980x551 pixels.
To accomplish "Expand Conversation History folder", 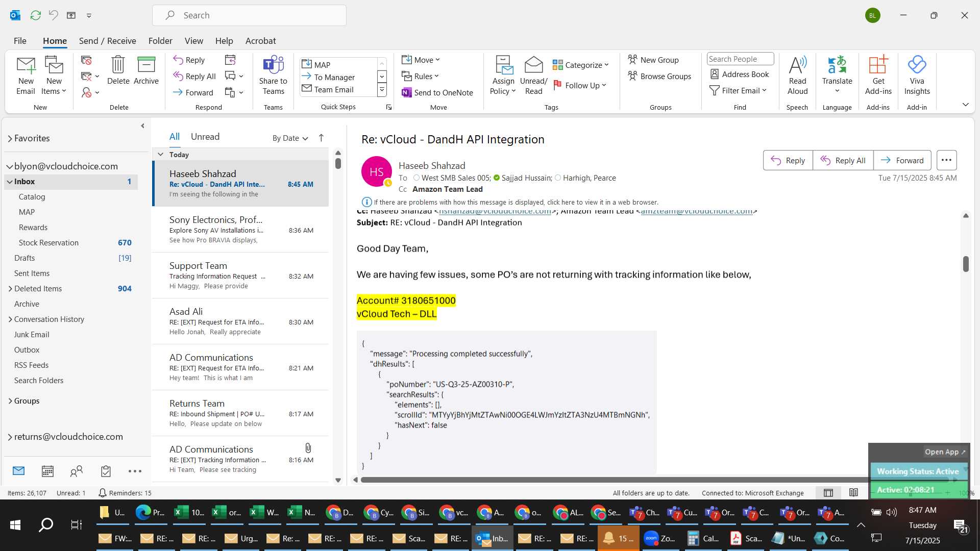I will [10, 319].
